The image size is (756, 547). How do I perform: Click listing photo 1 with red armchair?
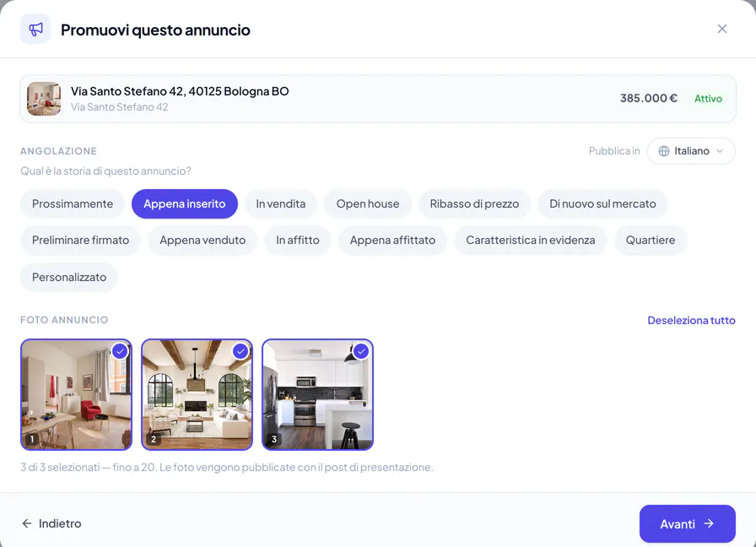point(76,394)
